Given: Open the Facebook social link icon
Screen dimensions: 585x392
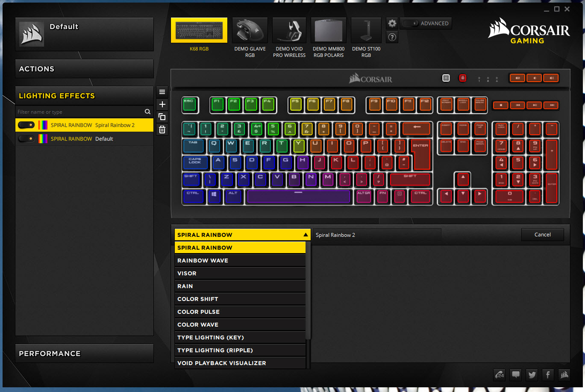Looking at the screenshot, I should [548, 375].
